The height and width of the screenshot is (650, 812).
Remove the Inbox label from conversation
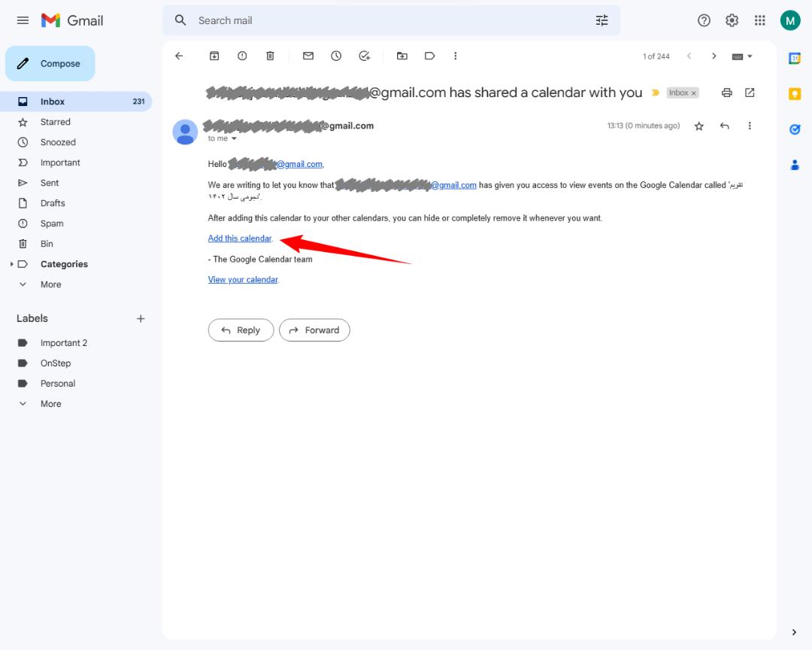coord(693,93)
